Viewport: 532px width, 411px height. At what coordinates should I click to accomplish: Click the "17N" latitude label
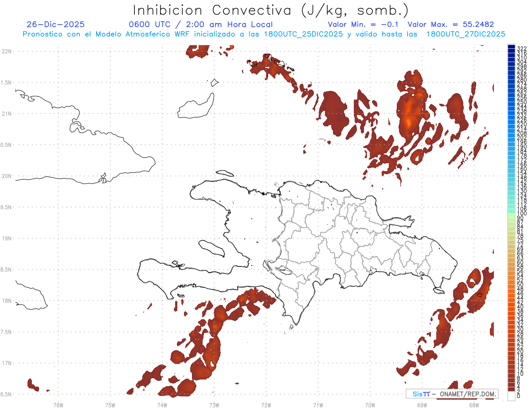click(x=7, y=363)
